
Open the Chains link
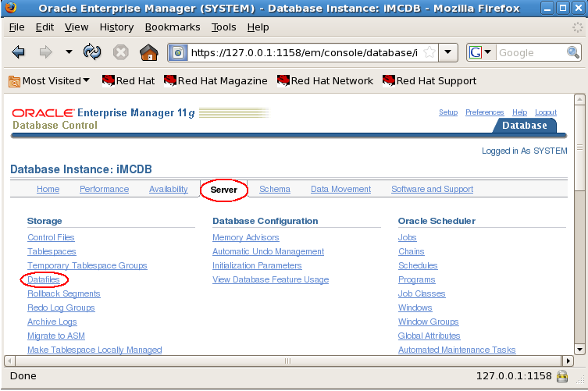[x=412, y=251]
